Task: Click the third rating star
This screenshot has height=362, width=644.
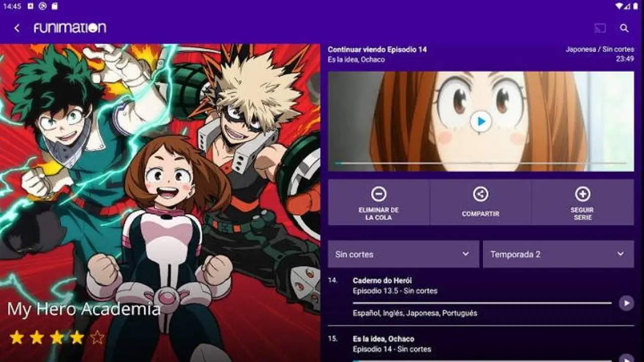Action: coord(57,337)
